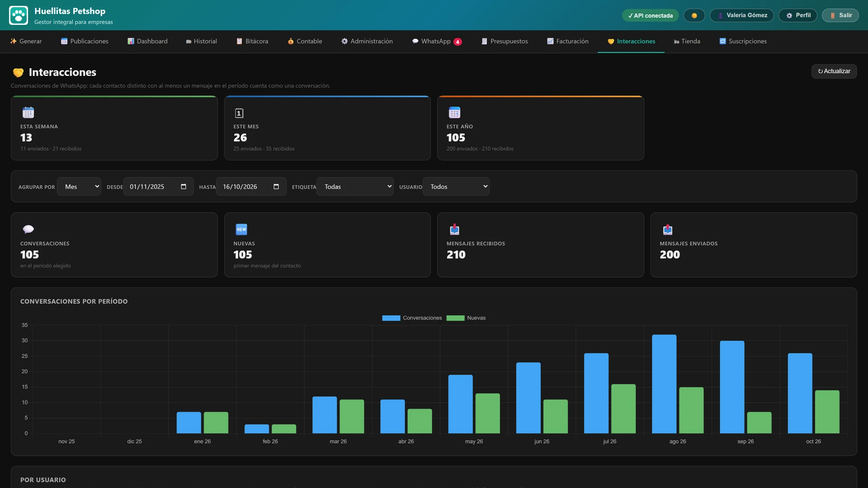Open the Hasta date picker calendar icon
The image size is (868, 488).
pos(276,187)
